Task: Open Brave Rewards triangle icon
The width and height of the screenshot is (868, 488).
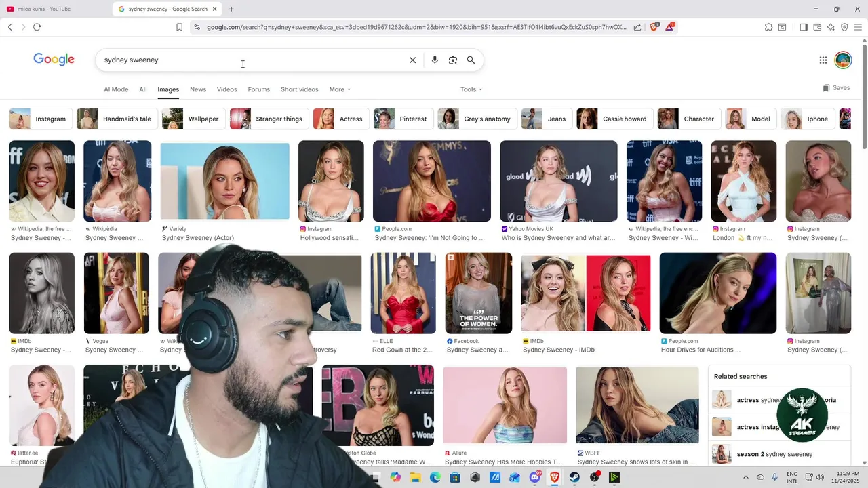Action: [x=669, y=27]
